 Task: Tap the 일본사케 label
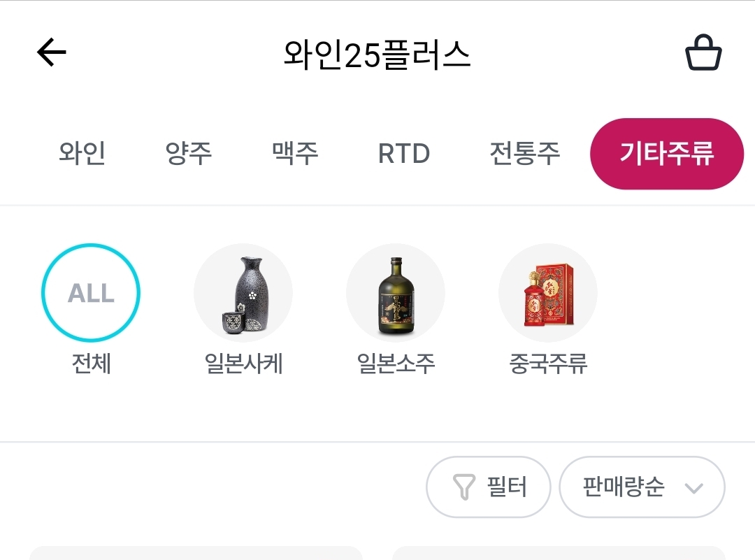[x=243, y=364]
